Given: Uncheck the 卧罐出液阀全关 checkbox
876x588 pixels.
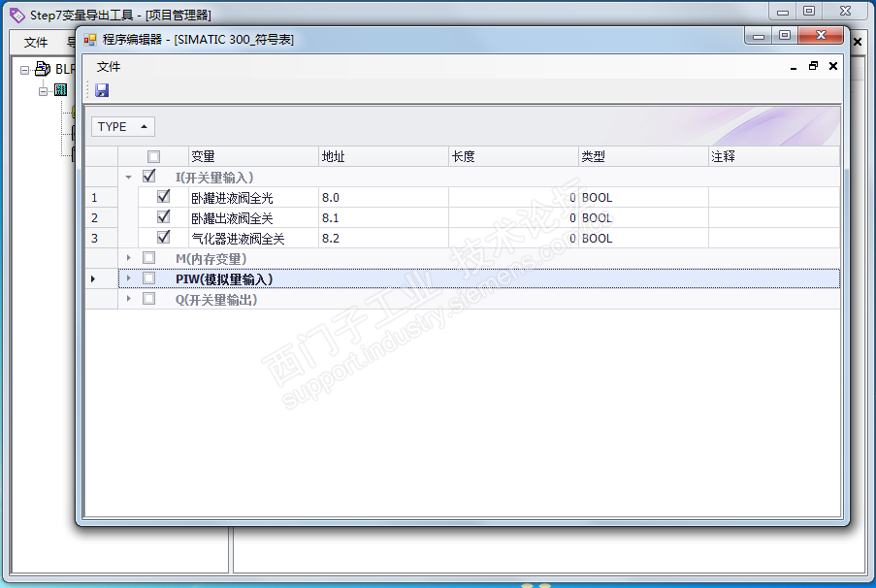Looking at the screenshot, I should coord(164,217).
